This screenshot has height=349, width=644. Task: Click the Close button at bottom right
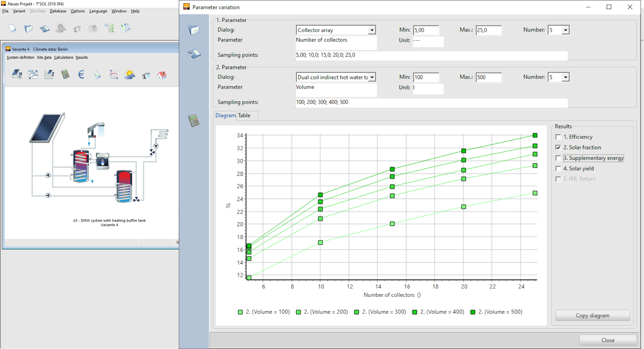point(607,340)
